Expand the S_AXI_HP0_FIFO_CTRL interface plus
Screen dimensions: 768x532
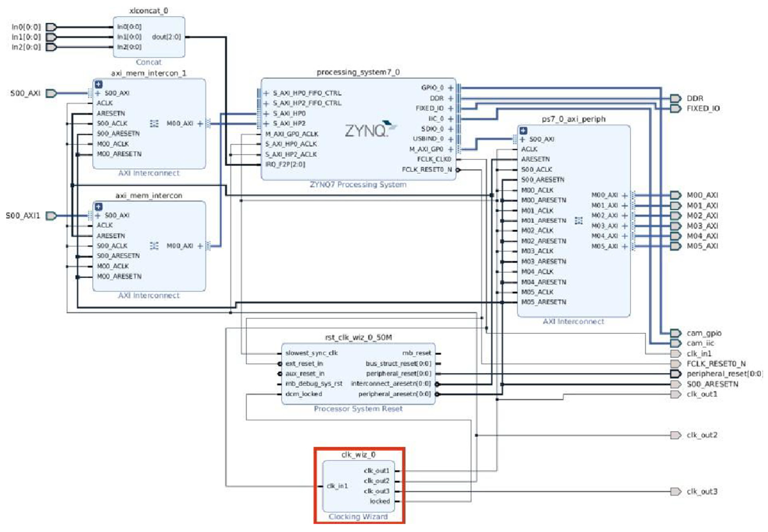coord(266,93)
